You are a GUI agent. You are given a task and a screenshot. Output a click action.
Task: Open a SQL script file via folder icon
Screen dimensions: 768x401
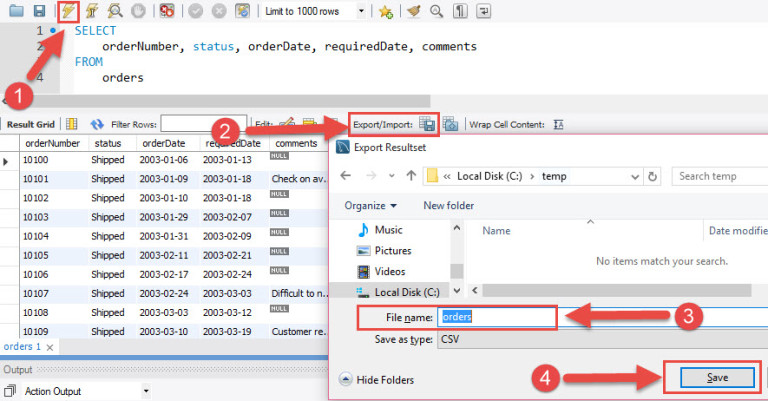point(16,10)
